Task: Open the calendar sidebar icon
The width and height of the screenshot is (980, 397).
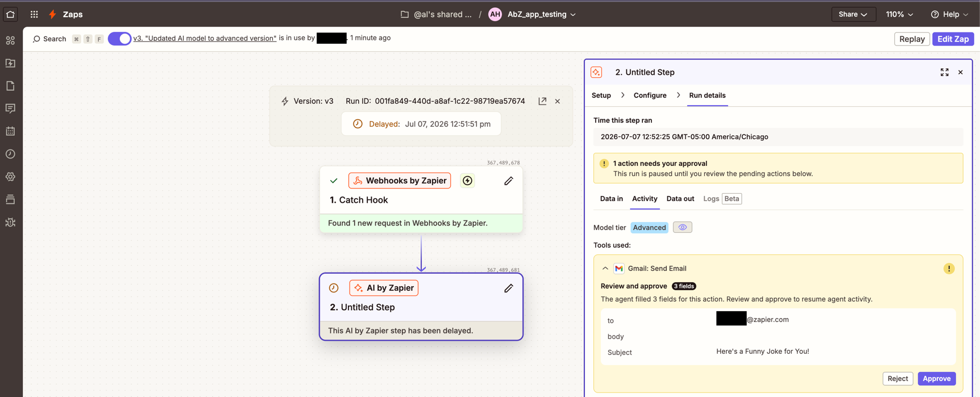Action: 10,131
